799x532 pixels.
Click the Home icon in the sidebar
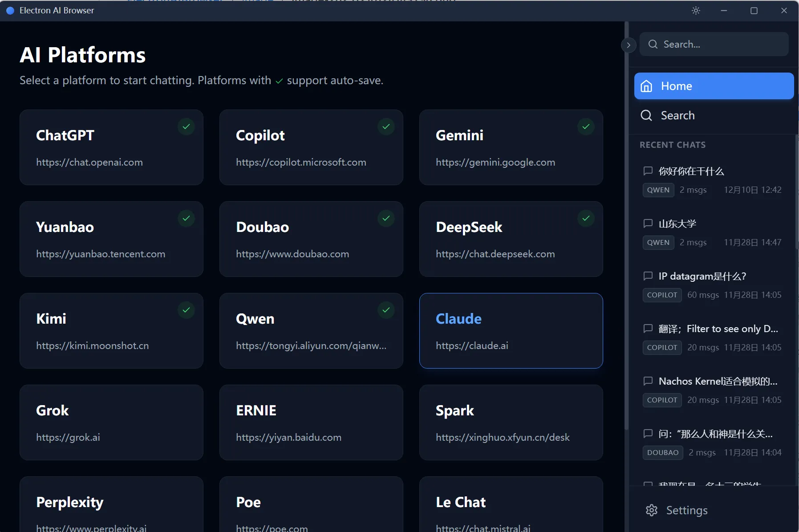(x=647, y=85)
